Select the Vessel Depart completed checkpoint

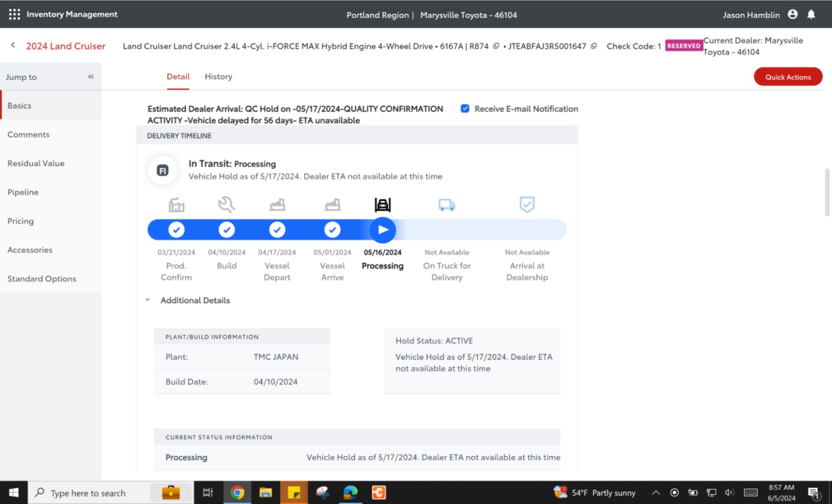pyautogui.click(x=277, y=229)
